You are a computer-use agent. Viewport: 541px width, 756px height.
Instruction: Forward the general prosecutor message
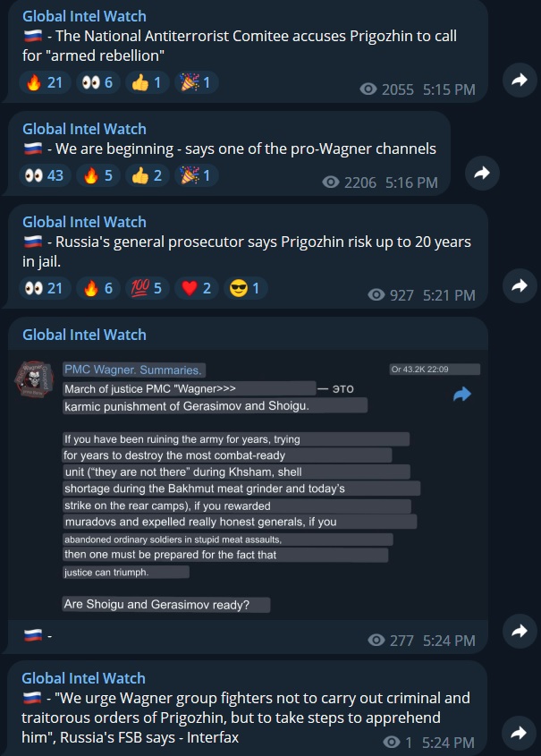pyautogui.click(x=520, y=286)
